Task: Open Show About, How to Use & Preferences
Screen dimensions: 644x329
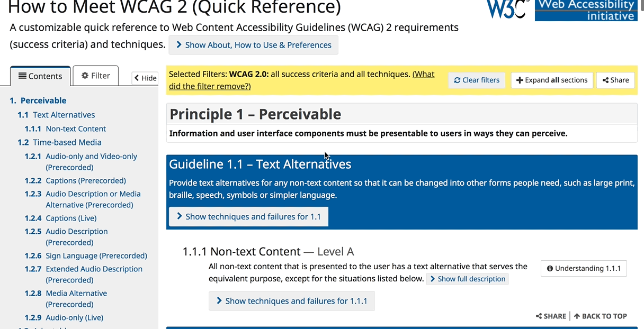Action: [x=253, y=45]
